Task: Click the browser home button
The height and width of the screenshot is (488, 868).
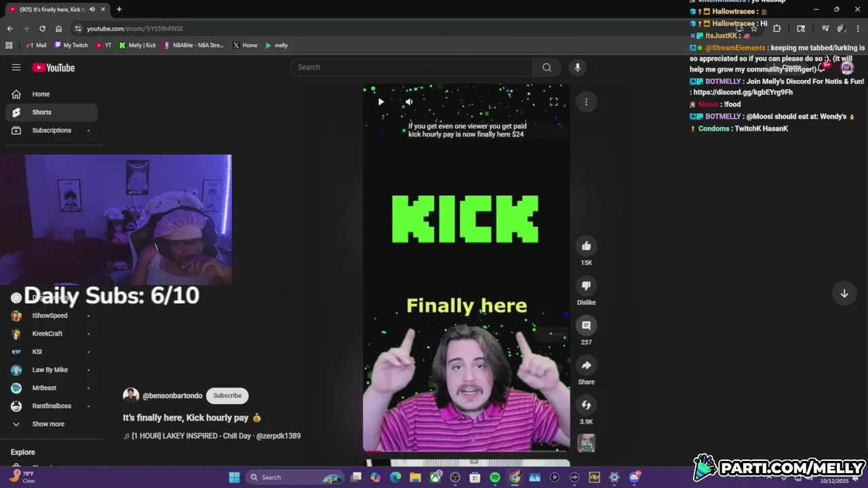Action: tap(59, 28)
